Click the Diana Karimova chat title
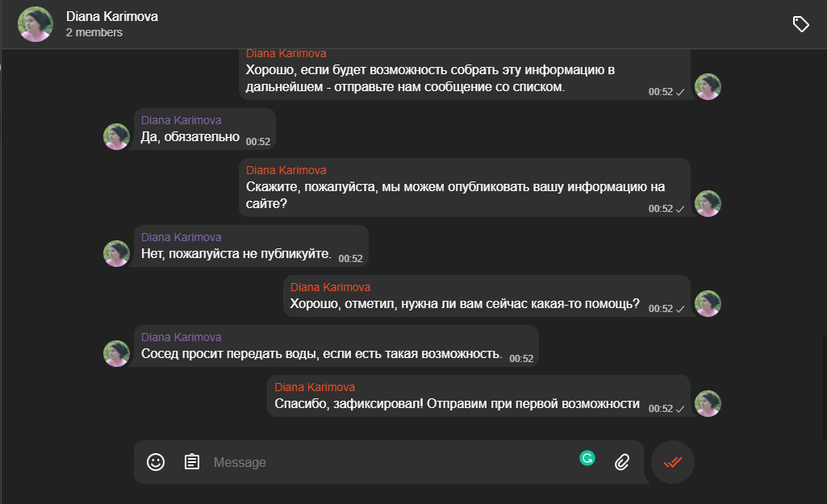827x504 pixels. [x=112, y=17]
